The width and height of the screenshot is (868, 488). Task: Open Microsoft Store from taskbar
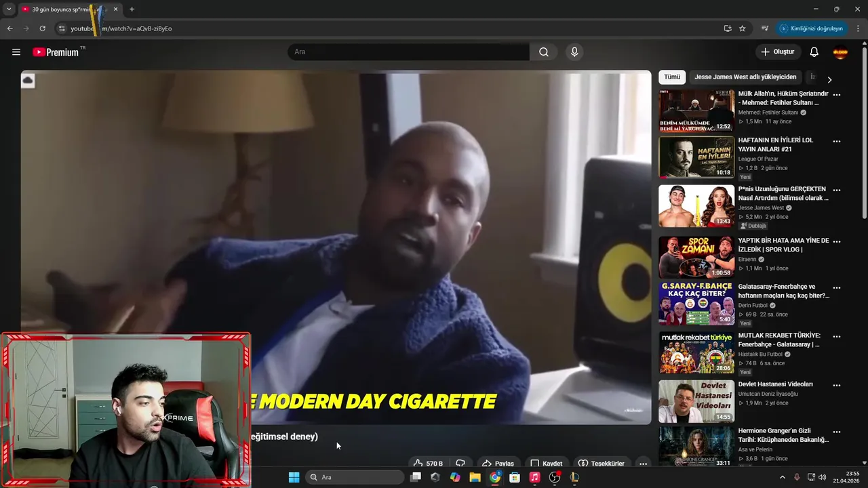pyautogui.click(x=515, y=477)
